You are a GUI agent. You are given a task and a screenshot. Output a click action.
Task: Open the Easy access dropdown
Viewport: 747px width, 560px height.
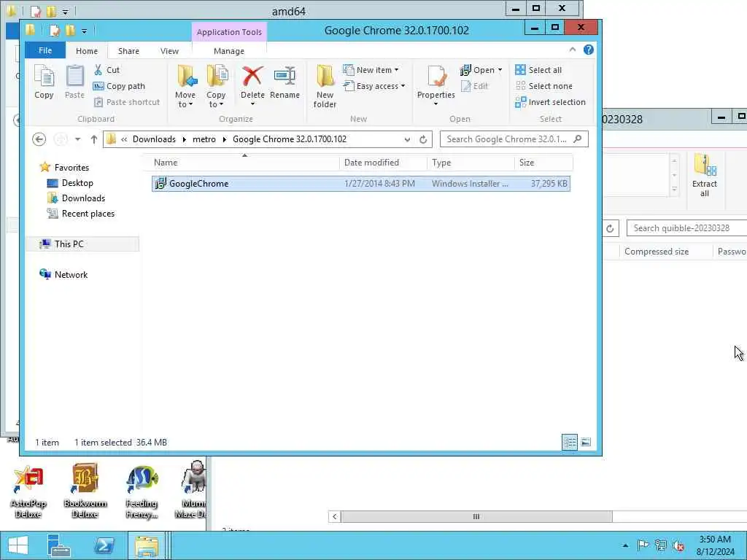pyautogui.click(x=374, y=86)
